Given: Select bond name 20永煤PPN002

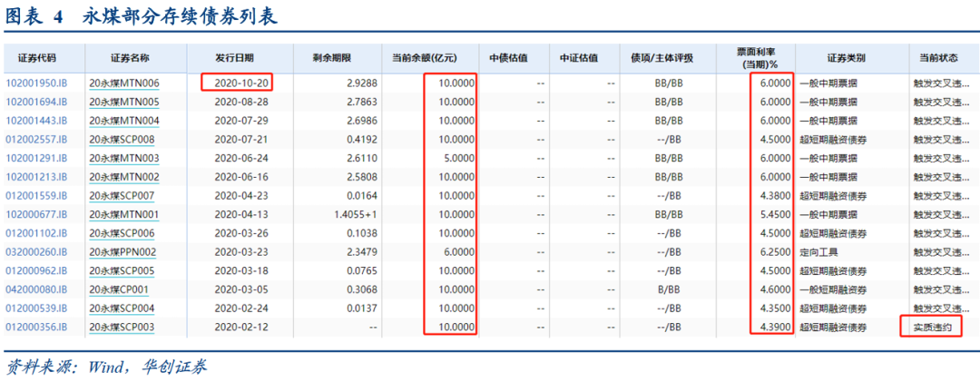Looking at the screenshot, I should point(122,252).
